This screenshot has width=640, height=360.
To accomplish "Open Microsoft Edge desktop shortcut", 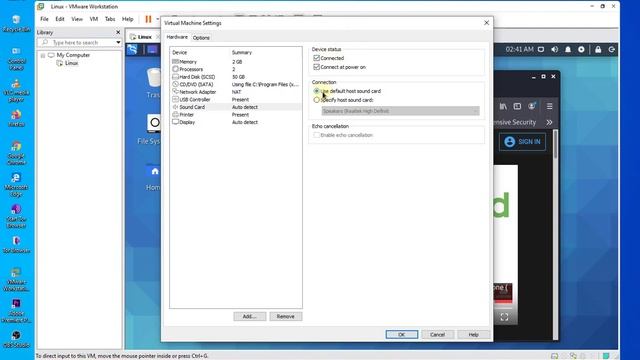I will pyautogui.click(x=16, y=184).
